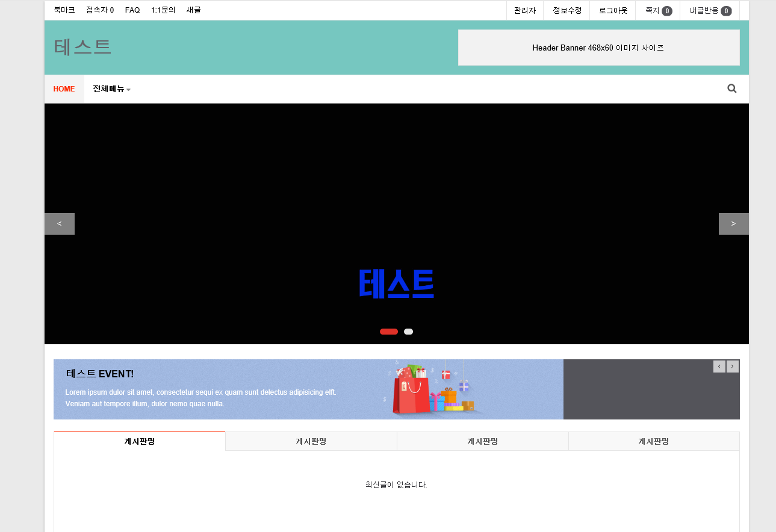Viewport: 776px width, 532px height.
Task: Select the second 게시판명 tab
Action: (x=311, y=441)
